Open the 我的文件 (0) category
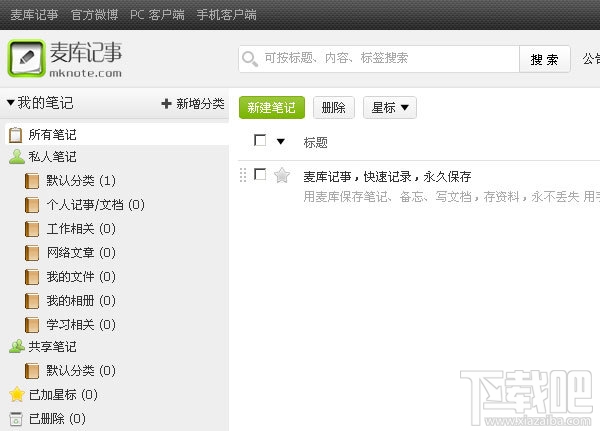The height and width of the screenshot is (431, 600). coord(81,277)
